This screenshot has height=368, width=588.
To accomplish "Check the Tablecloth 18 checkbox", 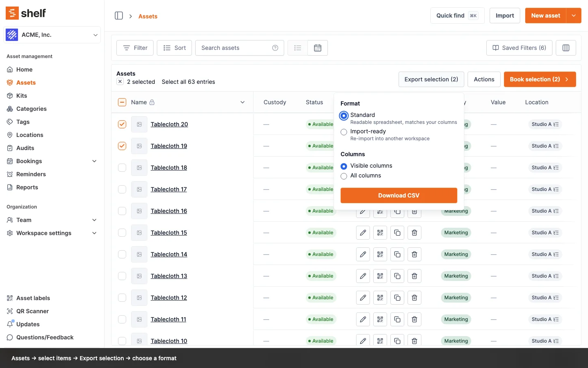I will [122, 168].
